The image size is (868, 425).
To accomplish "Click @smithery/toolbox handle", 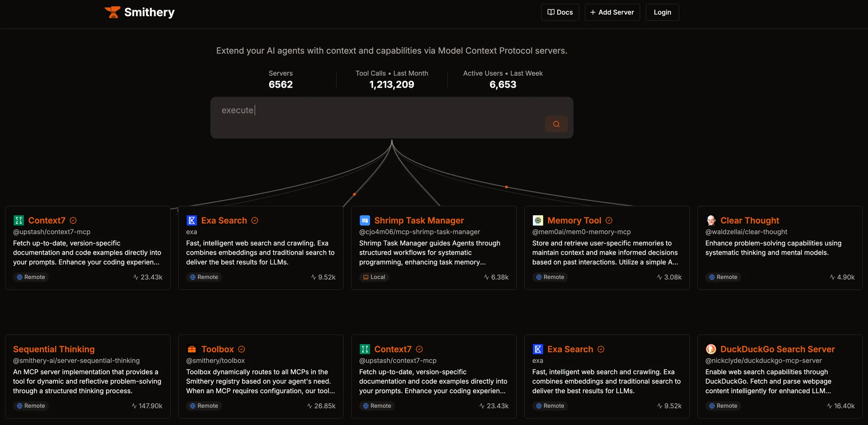I will [x=215, y=361].
